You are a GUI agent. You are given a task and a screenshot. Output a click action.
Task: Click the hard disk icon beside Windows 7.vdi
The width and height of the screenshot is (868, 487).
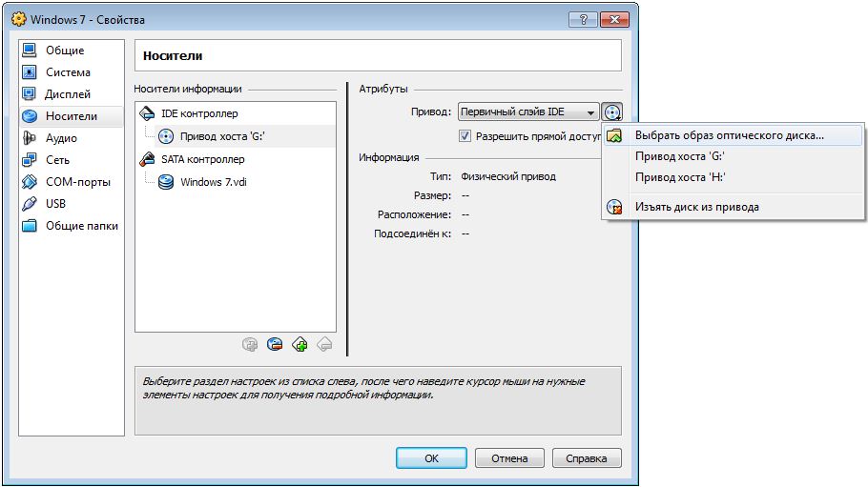pos(166,182)
